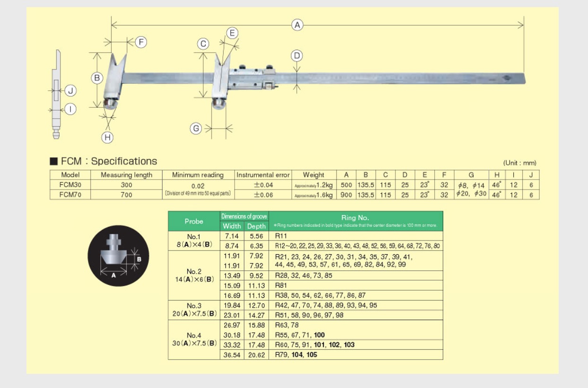The width and height of the screenshot is (588, 388).
Task: Click the groove width value "7.14"
Action: point(232,235)
